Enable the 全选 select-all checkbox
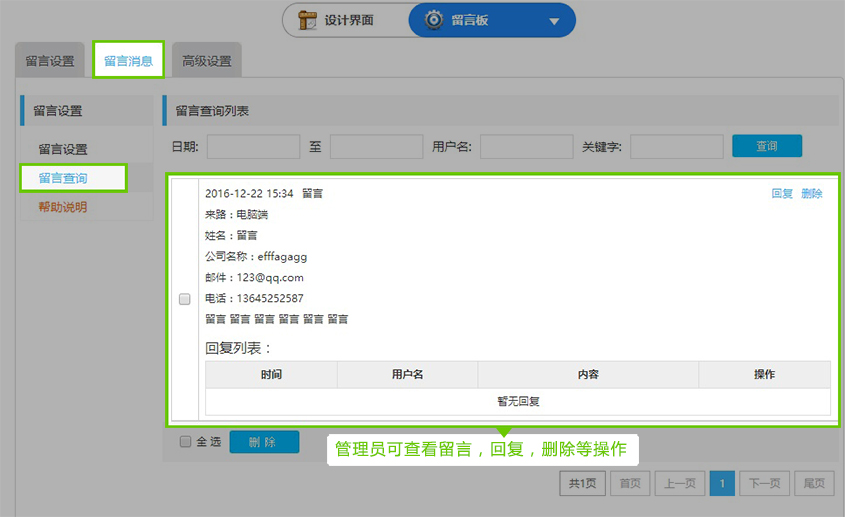 coord(185,442)
